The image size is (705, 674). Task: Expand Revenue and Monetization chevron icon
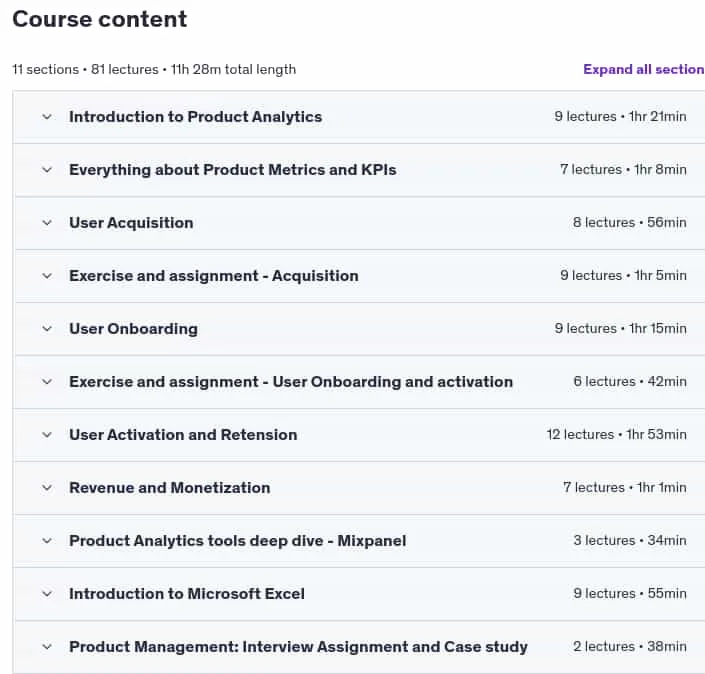coord(47,488)
